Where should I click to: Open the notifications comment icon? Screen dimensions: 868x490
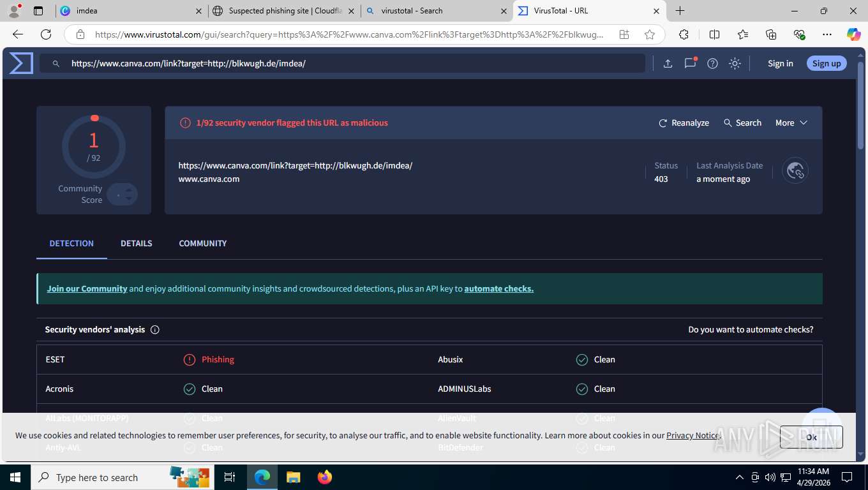click(x=690, y=63)
